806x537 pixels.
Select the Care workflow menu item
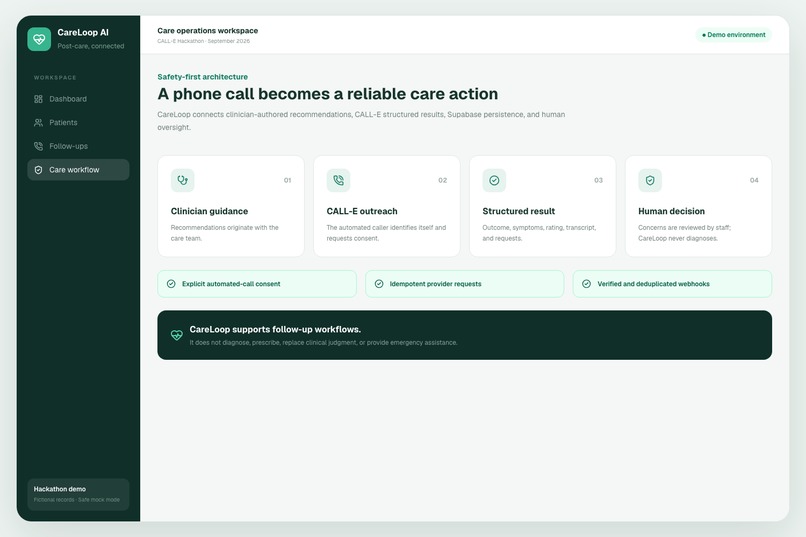tap(78, 170)
